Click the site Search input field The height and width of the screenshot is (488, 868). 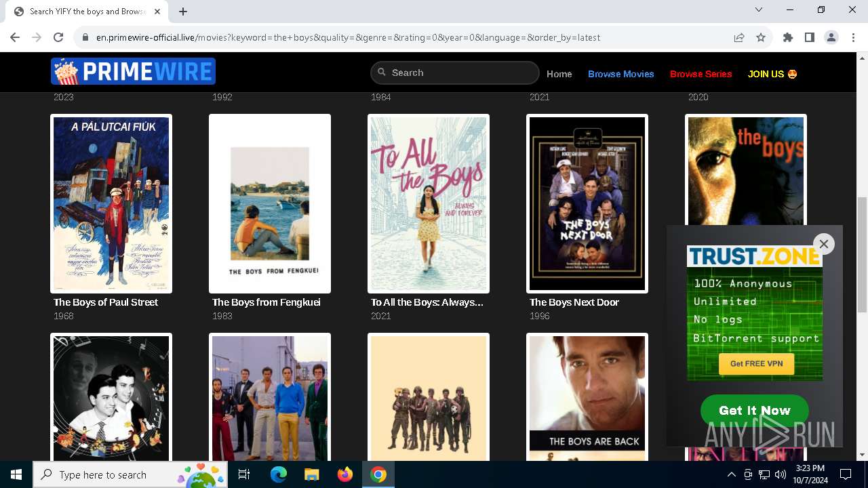tap(454, 73)
